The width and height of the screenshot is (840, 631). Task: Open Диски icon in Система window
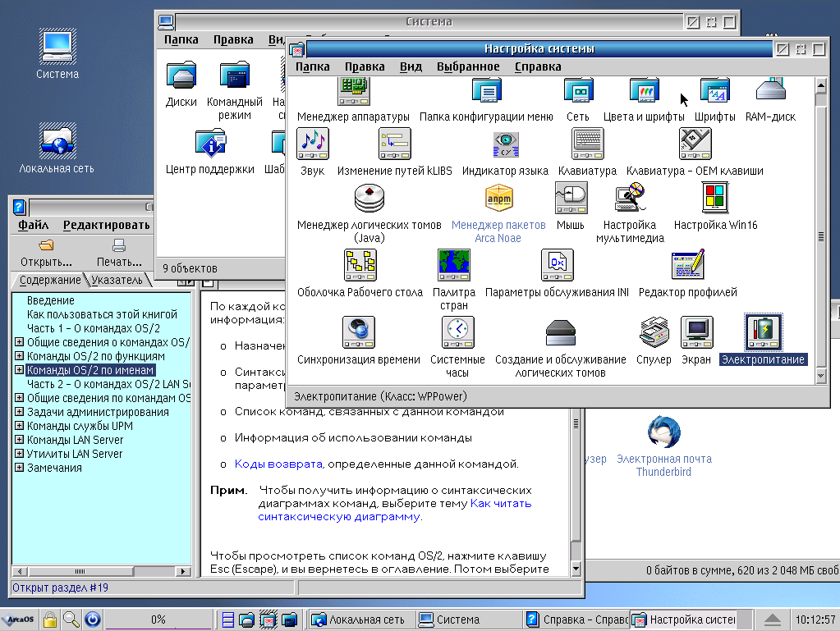pos(181,75)
